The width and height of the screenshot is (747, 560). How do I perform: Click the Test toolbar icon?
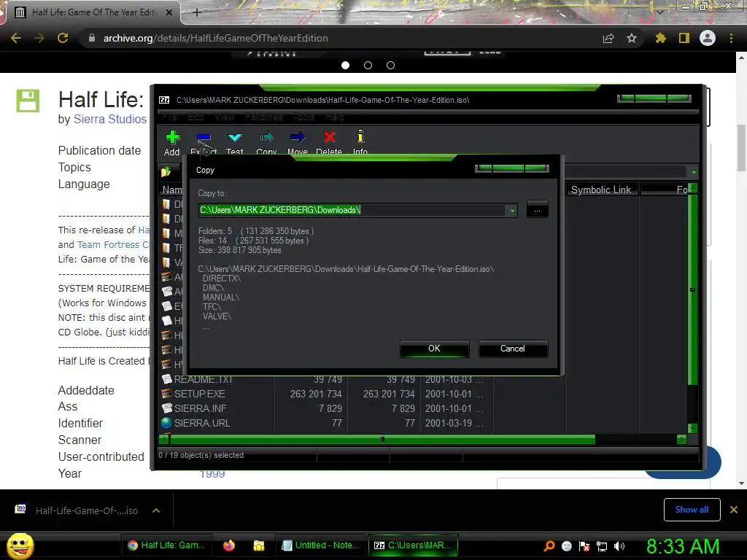pos(235,138)
